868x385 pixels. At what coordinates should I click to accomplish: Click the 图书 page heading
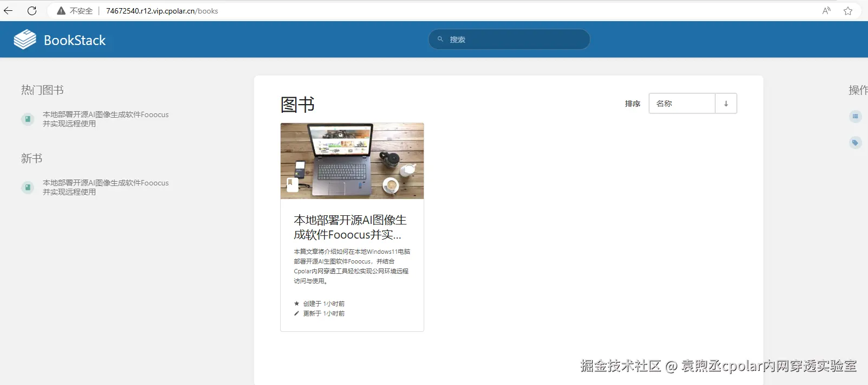[297, 104]
